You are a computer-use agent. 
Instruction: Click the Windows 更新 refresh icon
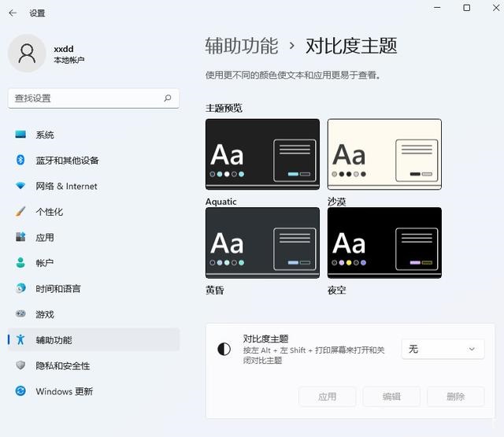coord(21,391)
